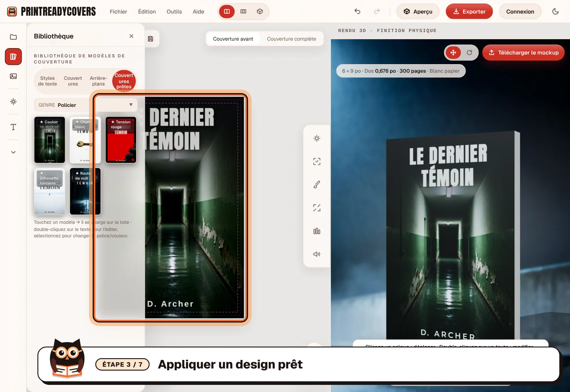Open the Fichier menu
The width and height of the screenshot is (570, 392).
coord(118,11)
